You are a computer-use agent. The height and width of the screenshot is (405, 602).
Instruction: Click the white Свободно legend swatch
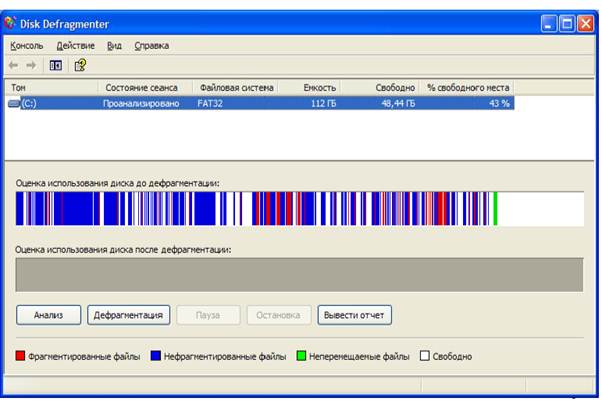(425, 356)
